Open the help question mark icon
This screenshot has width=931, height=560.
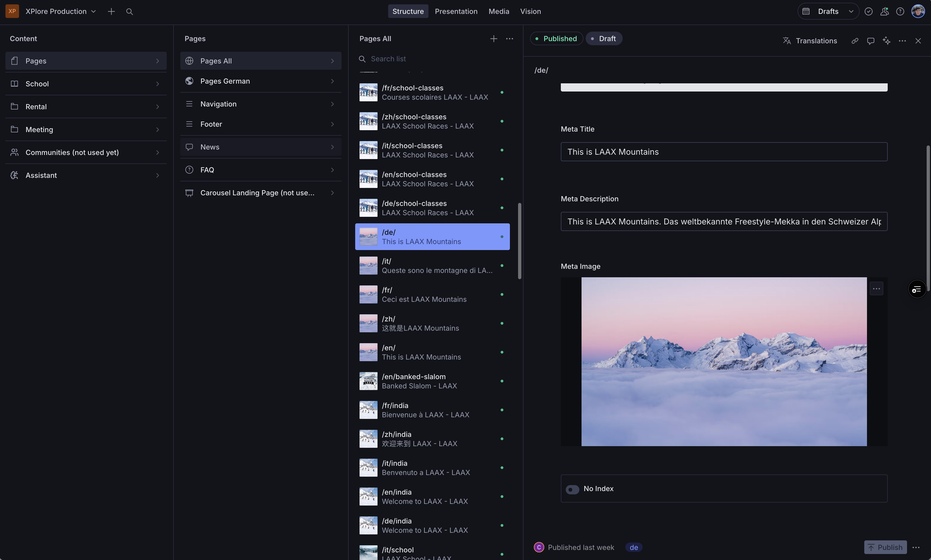pos(900,12)
